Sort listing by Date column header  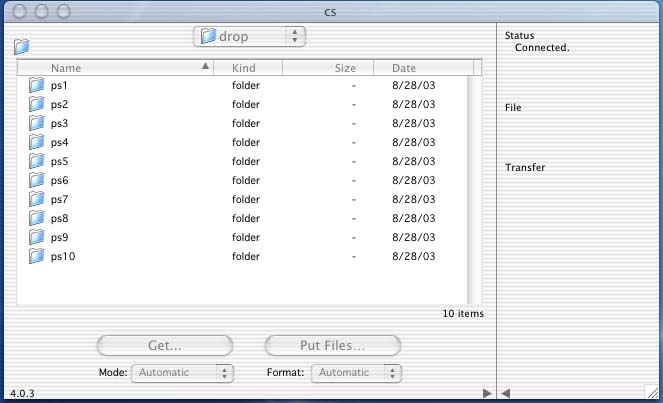(x=424, y=68)
